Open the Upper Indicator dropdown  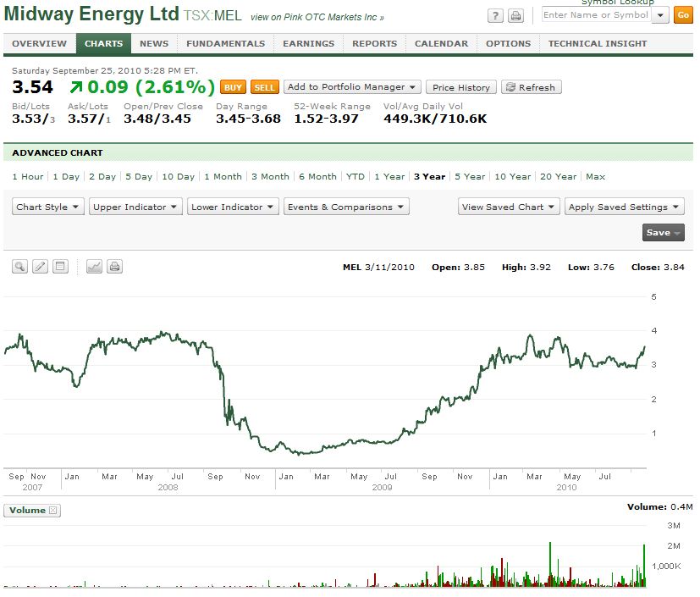point(135,207)
